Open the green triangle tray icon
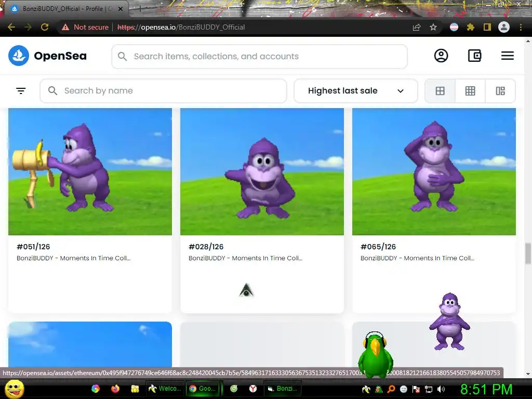The width and height of the screenshot is (532, 399). point(379,389)
